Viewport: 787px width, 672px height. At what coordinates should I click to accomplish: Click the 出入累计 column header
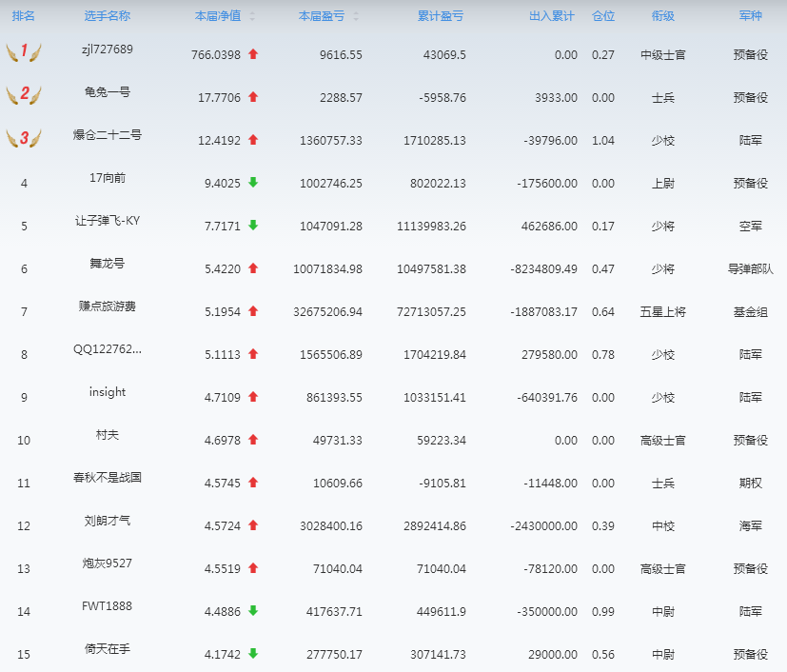[551, 16]
